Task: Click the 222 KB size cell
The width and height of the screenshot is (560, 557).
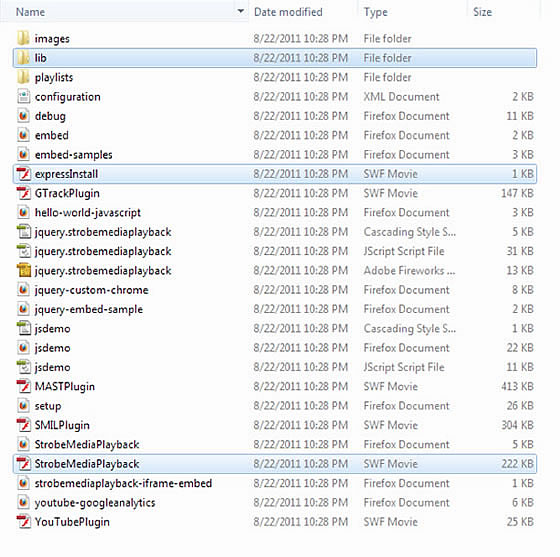Action: pos(517,463)
